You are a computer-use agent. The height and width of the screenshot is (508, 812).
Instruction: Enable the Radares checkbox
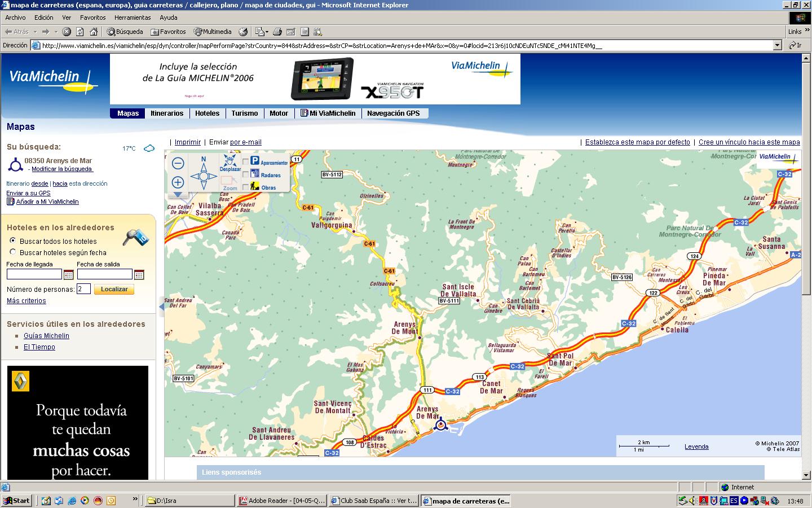click(245, 175)
